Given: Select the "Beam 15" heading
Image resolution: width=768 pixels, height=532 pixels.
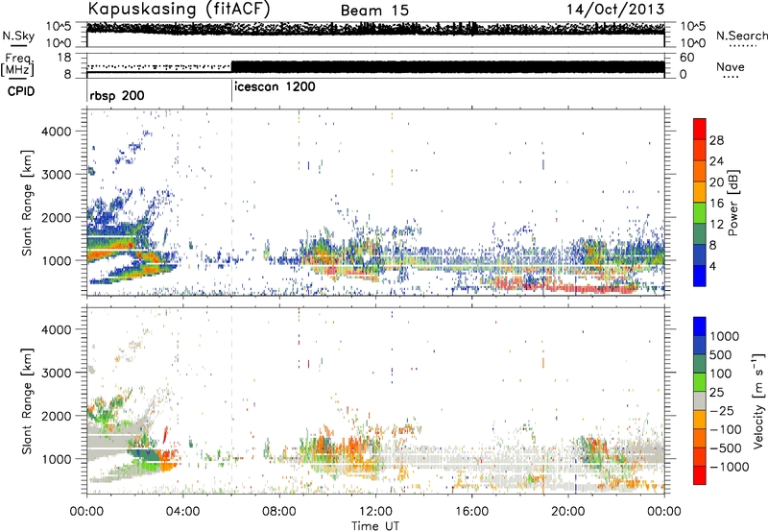Looking at the screenshot, I should point(374,11).
